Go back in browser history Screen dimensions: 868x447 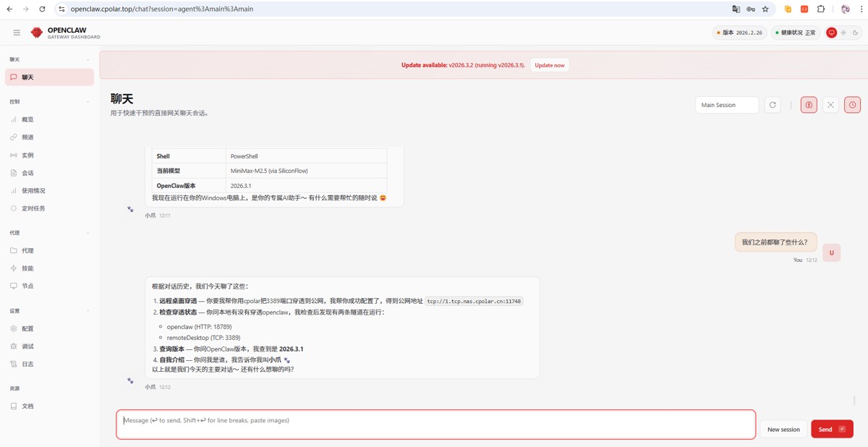click(9, 9)
